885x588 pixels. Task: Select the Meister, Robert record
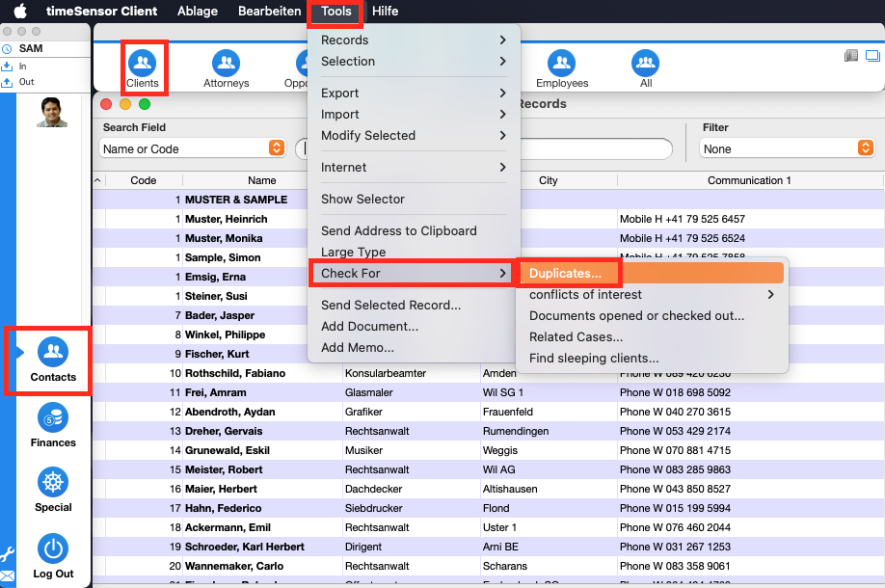[488, 469]
